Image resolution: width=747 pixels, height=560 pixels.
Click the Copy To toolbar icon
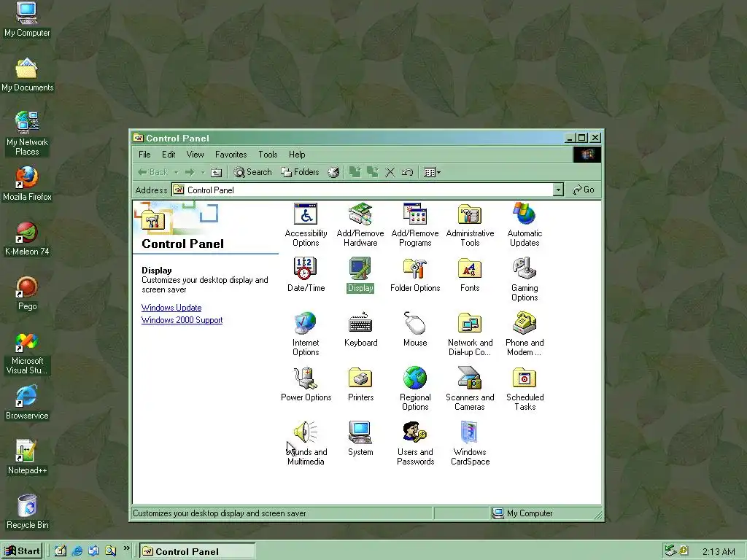[373, 172]
